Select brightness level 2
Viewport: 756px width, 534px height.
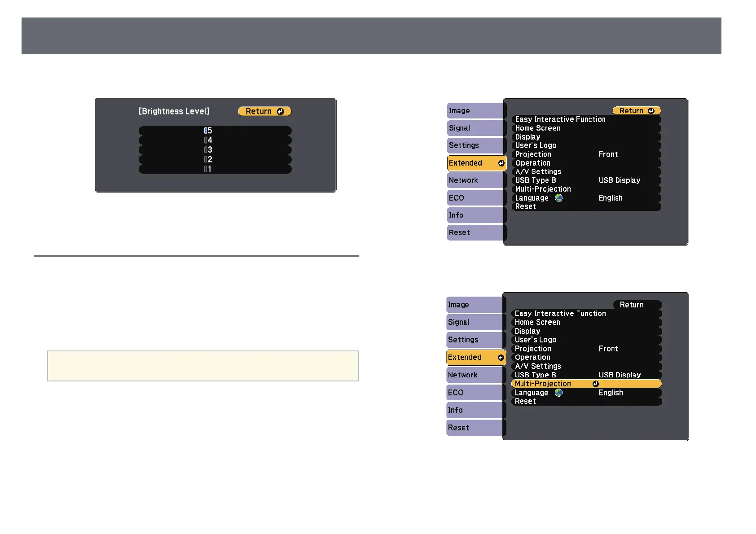tap(215, 159)
